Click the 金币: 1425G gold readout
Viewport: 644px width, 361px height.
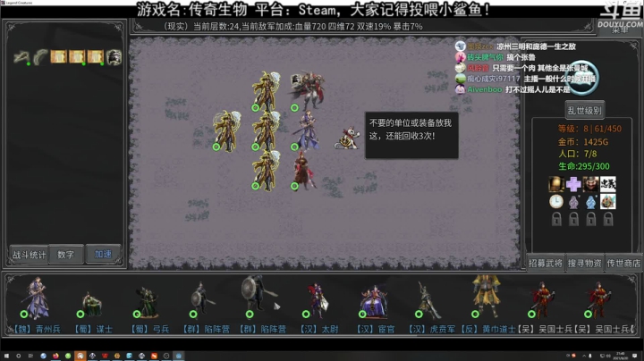coord(583,142)
